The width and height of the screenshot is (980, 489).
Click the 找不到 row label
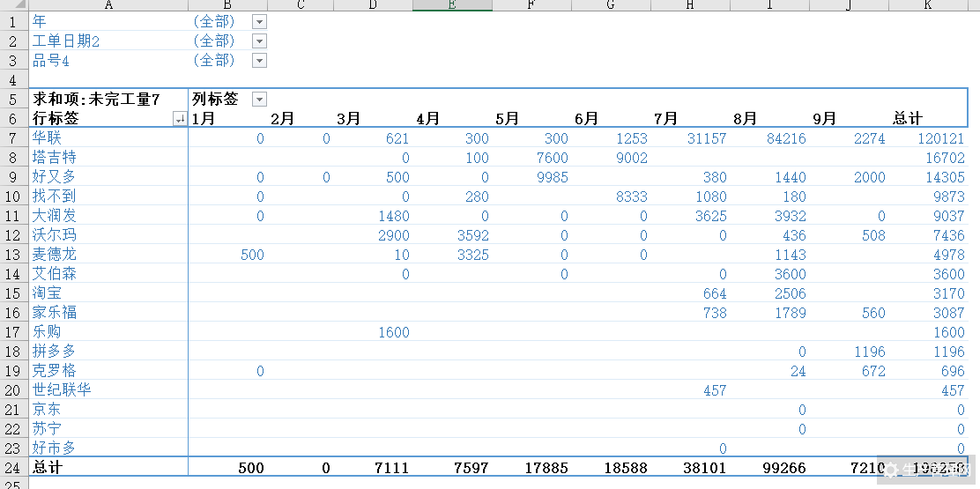click(x=55, y=196)
